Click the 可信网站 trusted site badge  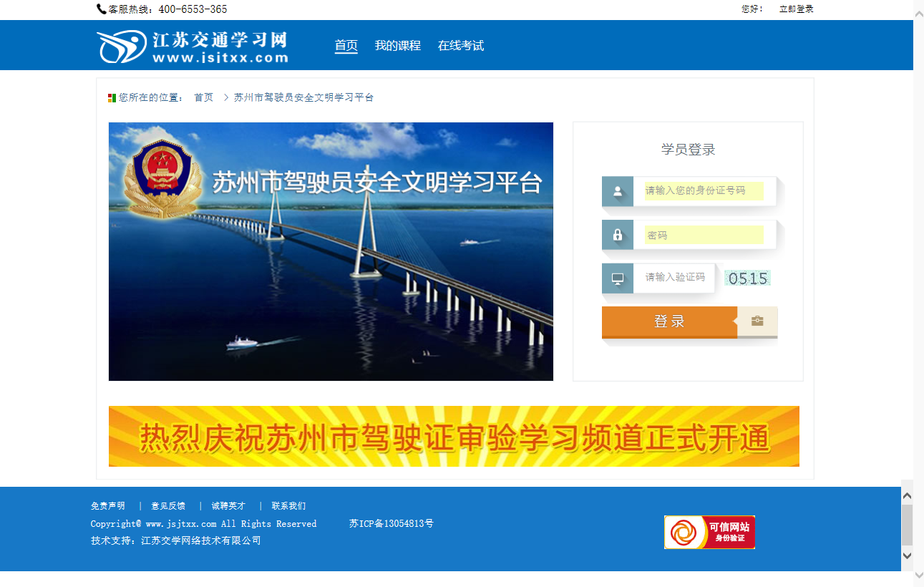click(x=709, y=532)
